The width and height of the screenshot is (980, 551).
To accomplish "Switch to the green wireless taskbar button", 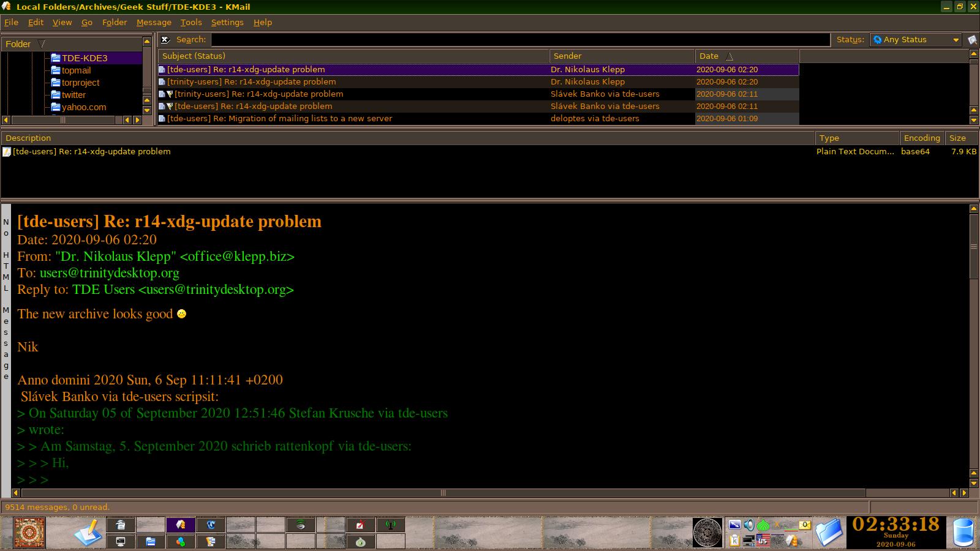I will (x=301, y=525).
